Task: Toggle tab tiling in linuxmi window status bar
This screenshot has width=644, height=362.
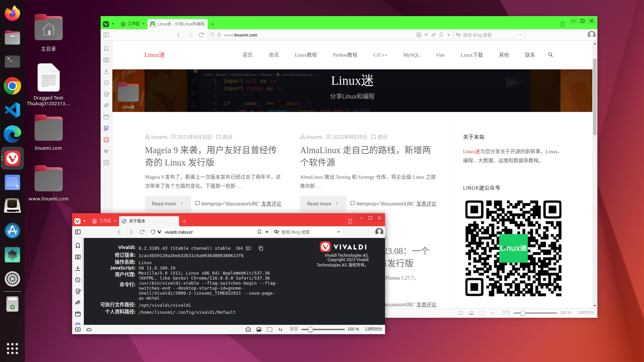Action: click(x=482, y=313)
